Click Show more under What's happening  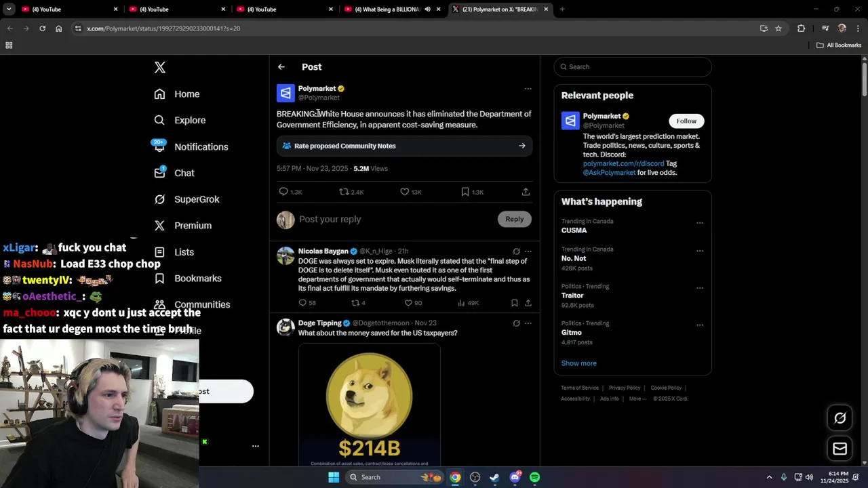click(x=578, y=363)
